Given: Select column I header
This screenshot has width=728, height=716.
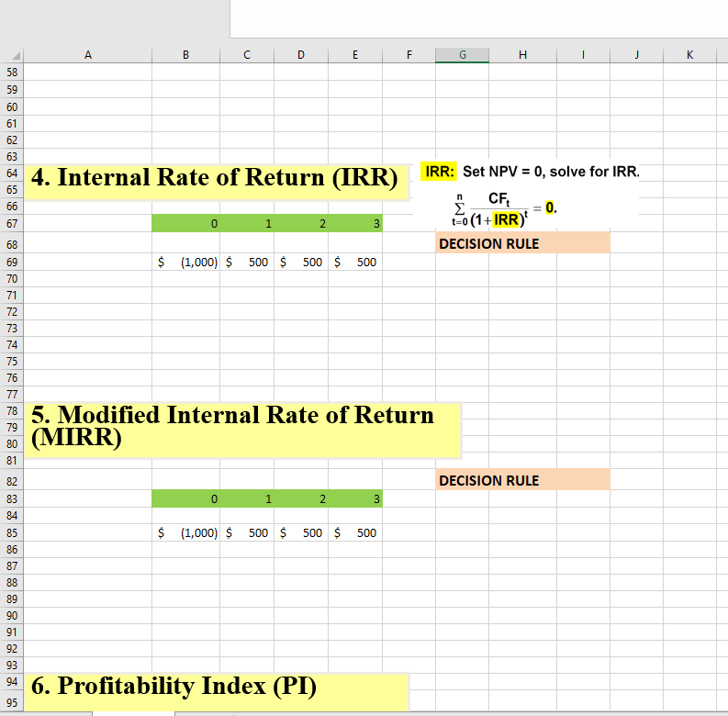Looking at the screenshot, I should point(583,55).
